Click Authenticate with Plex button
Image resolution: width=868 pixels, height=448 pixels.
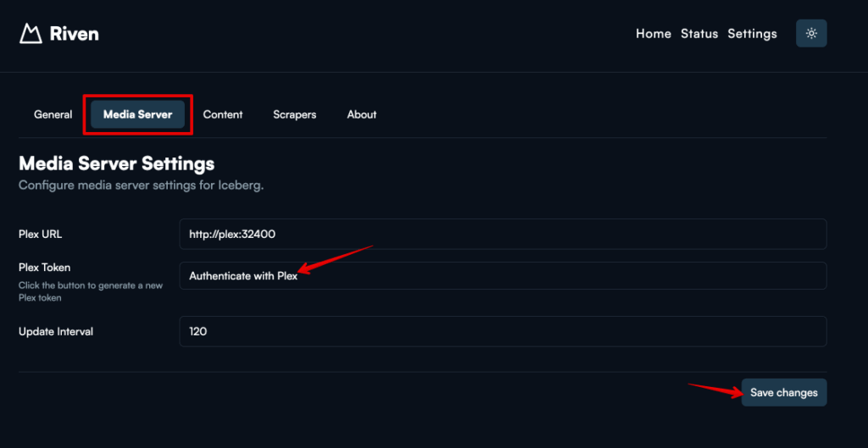tap(503, 275)
